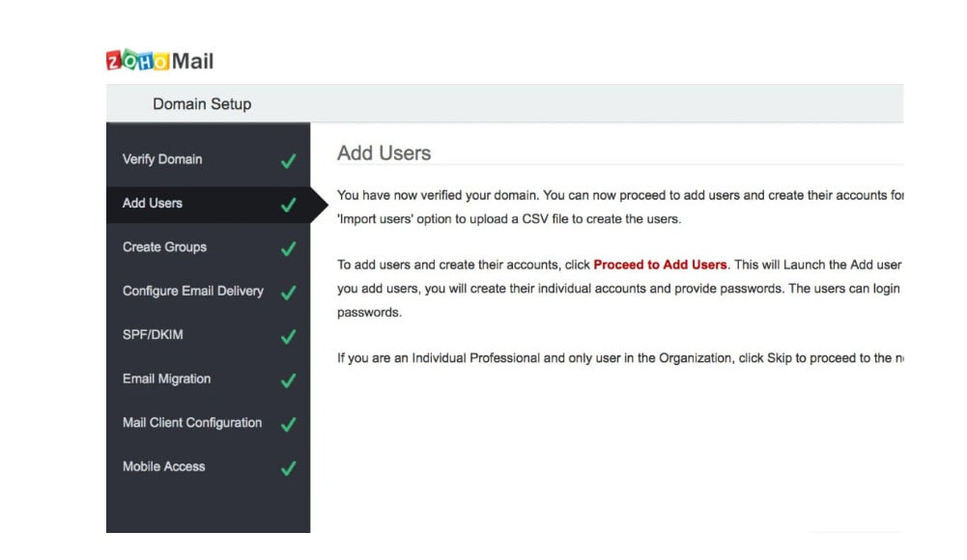Select the Add Users sidebar step
Screen dimensions: 967x560
click(x=151, y=203)
